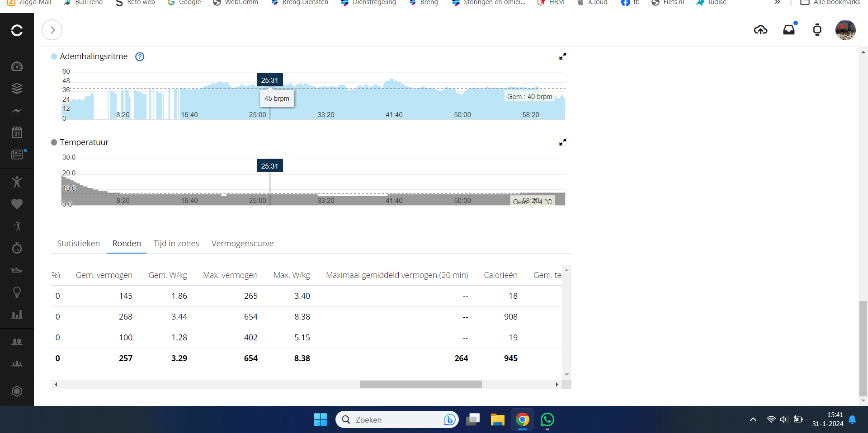Expand the Temperatuur chart to fullscreen
The image size is (868, 433).
coord(562,142)
